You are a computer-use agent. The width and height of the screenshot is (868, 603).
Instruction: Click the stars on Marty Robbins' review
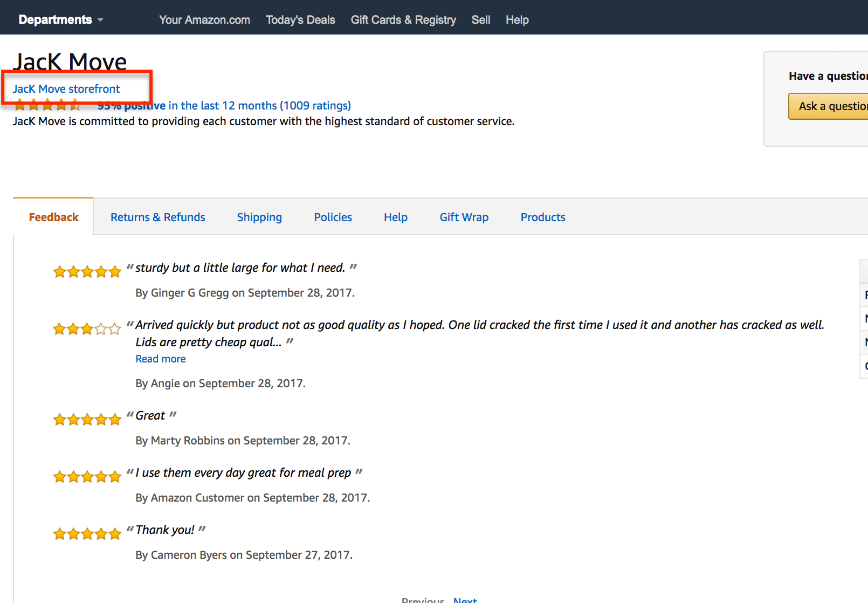(x=87, y=420)
